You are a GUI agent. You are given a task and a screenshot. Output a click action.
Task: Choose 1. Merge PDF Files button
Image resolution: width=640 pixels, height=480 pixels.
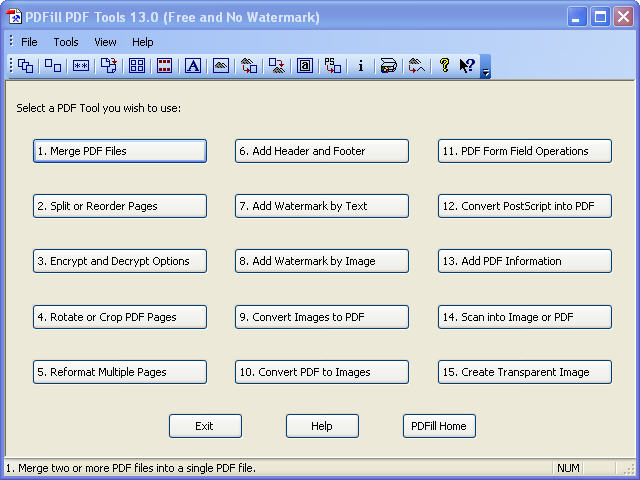point(120,151)
